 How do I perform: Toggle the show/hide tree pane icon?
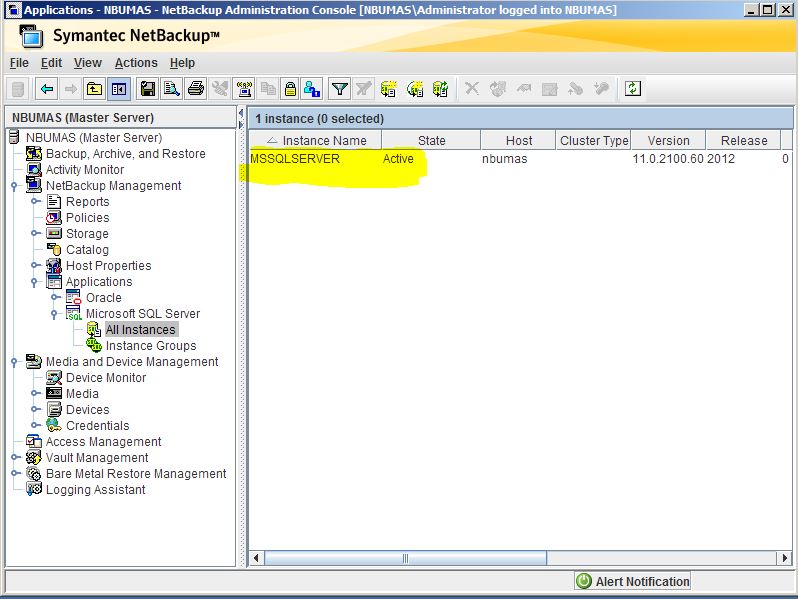120,89
